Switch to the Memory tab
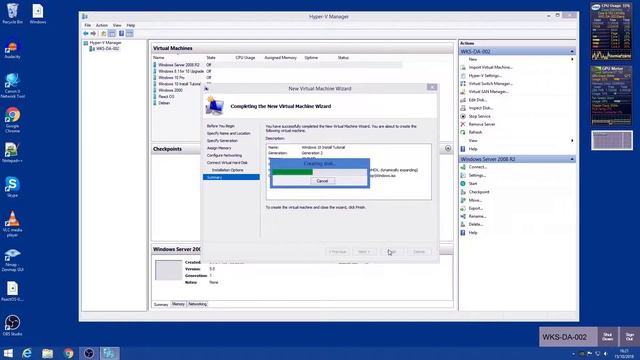Screen dimensions: 640x360 click(x=178, y=304)
